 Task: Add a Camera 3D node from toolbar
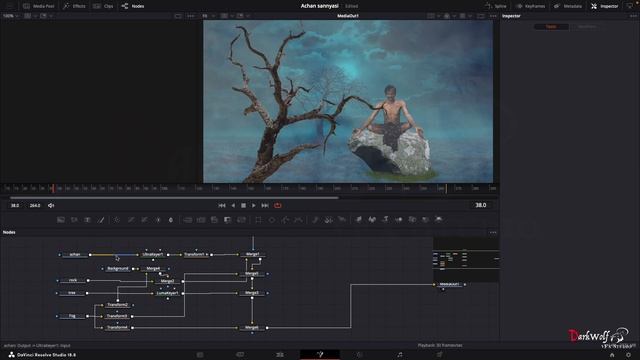(x=412, y=220)
